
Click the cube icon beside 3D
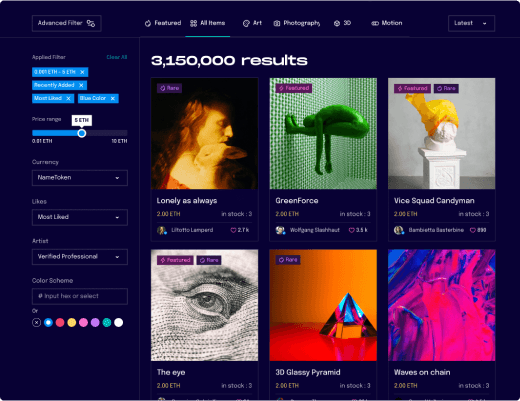pos(337,23)
